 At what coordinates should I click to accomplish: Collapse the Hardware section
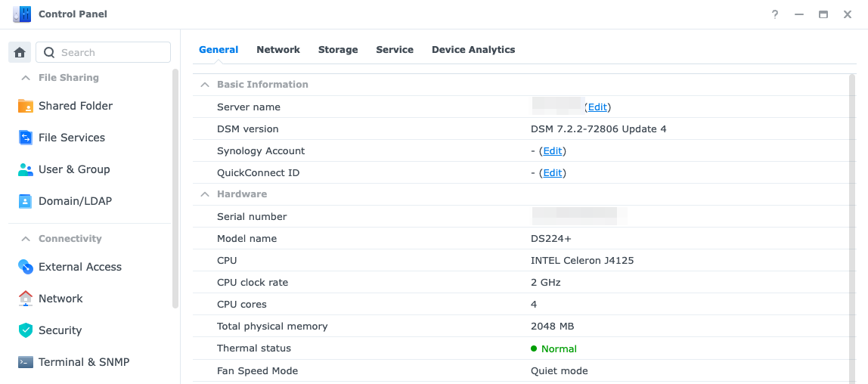(x=205, y=194)
